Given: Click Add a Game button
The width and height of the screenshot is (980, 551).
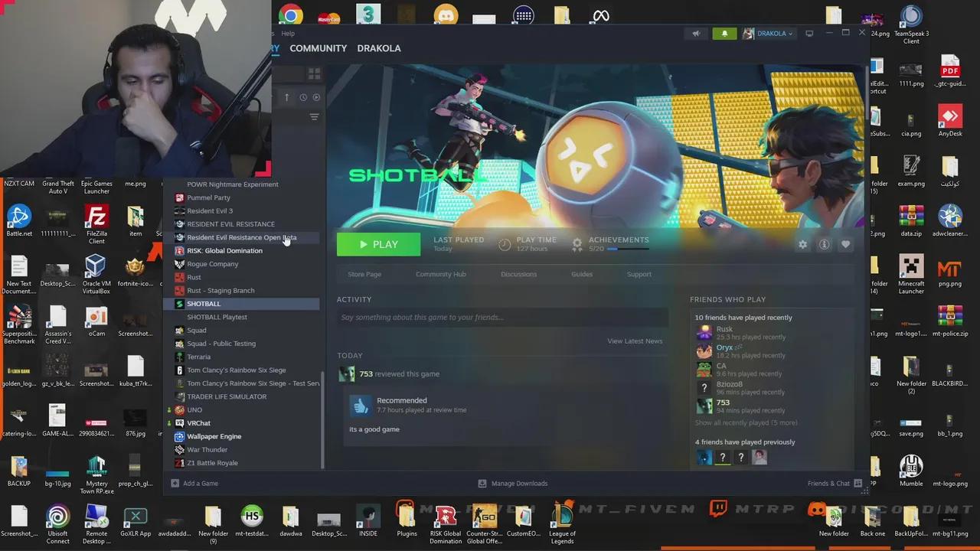Looking at the screenshot, I should [x=194, y=484].
